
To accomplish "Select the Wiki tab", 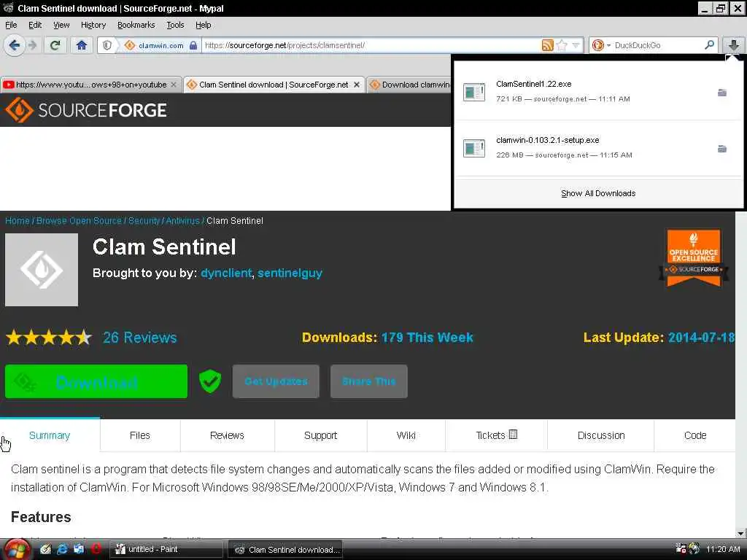I will pyautogui.click(x=406, y=435).
